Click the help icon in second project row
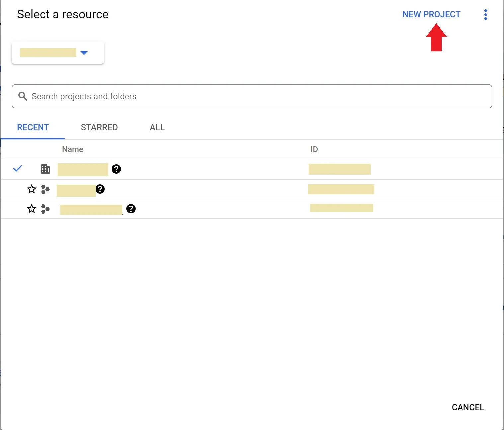This screenshot has width=504, height=430. tap(100, 189)
